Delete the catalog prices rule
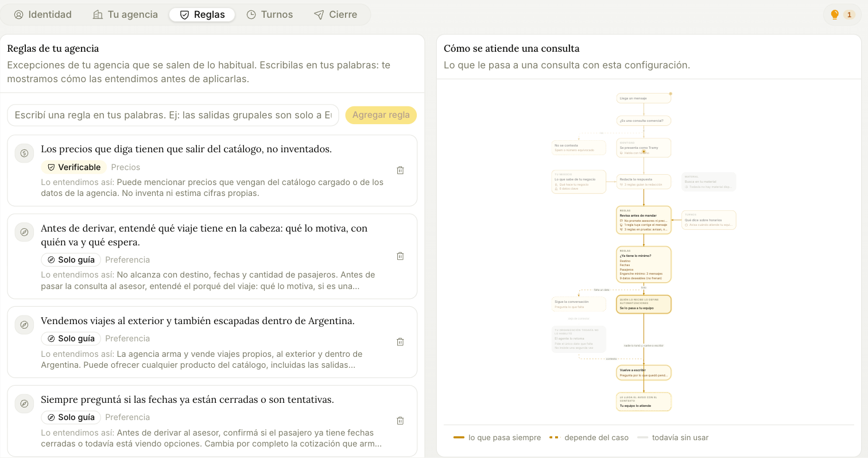Screen dimensions: 868x458 401,170
